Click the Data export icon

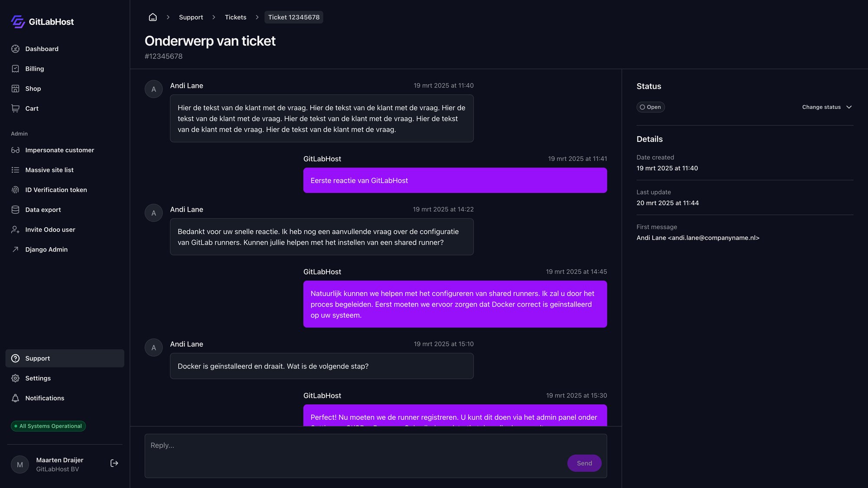coord(16,210)
